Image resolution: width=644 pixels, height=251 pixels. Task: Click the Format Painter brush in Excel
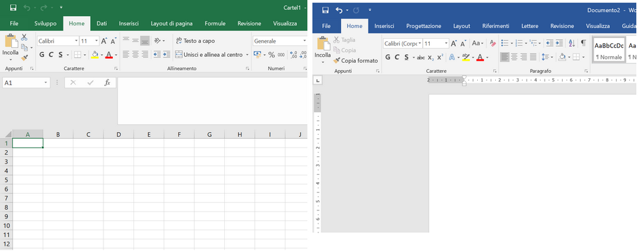tap(24, 58)
